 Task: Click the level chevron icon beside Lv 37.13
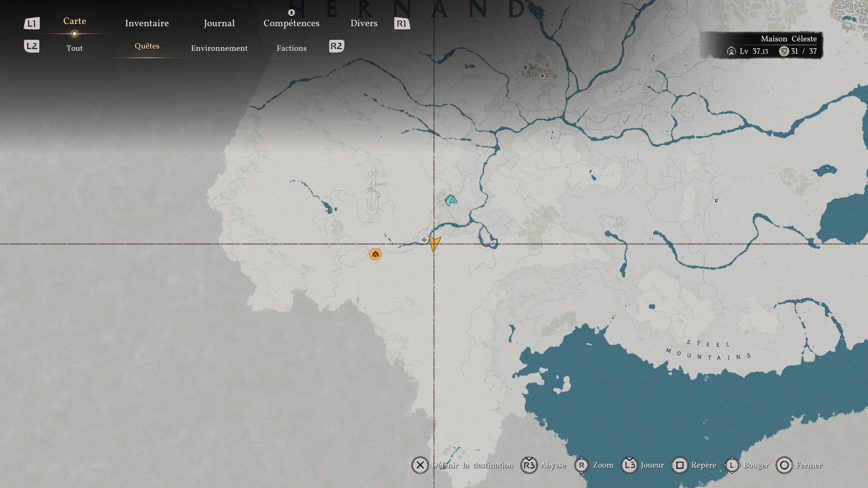pyautogui.click(x=731, y=51)
